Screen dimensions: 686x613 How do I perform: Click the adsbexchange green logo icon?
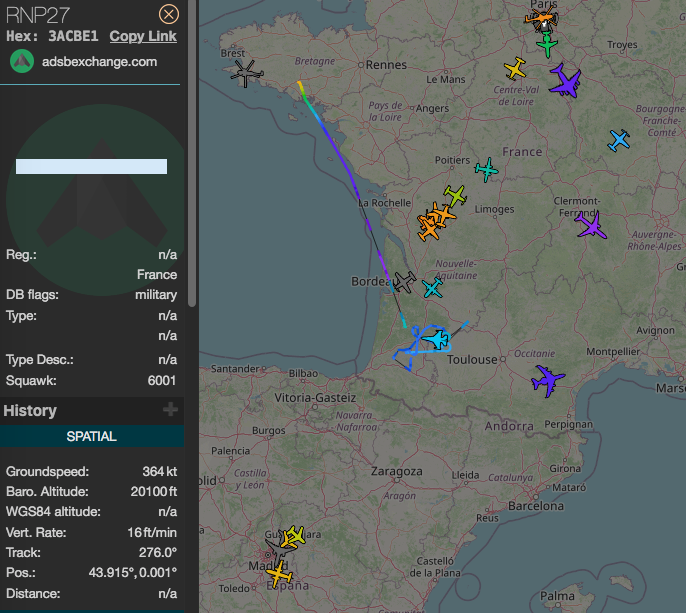[x=22, y=61]
